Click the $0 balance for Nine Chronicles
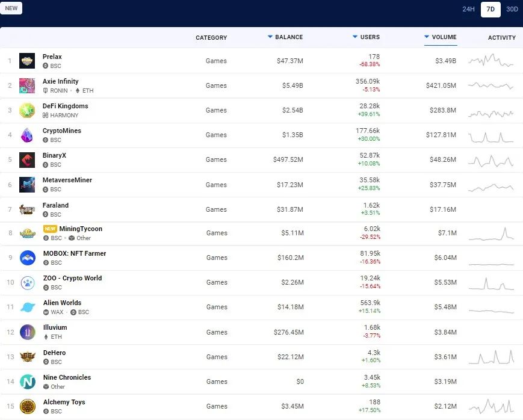Screen dimensions: 523x420 (x=300, y=381)
